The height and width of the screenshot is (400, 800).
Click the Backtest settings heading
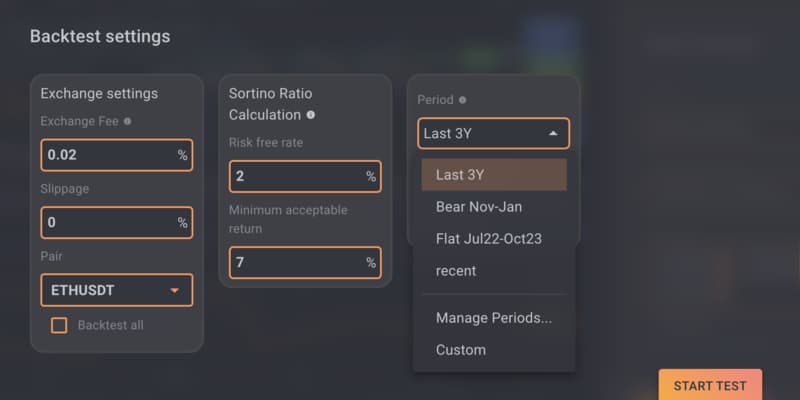[x=100, y=37]
